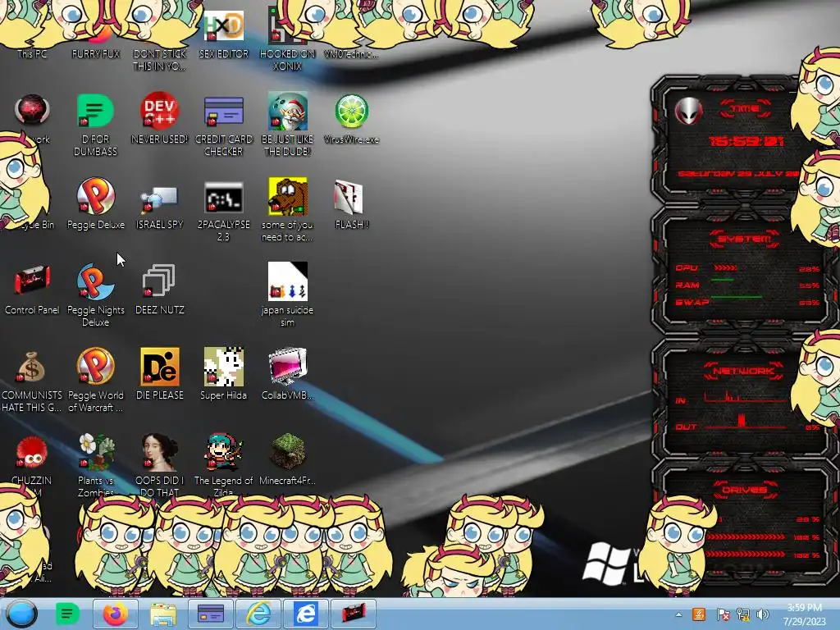The height and width of the screenshot is (630, 840).
Task: Open the green app pinned on taskbar
Action: [x=67, y=614]
